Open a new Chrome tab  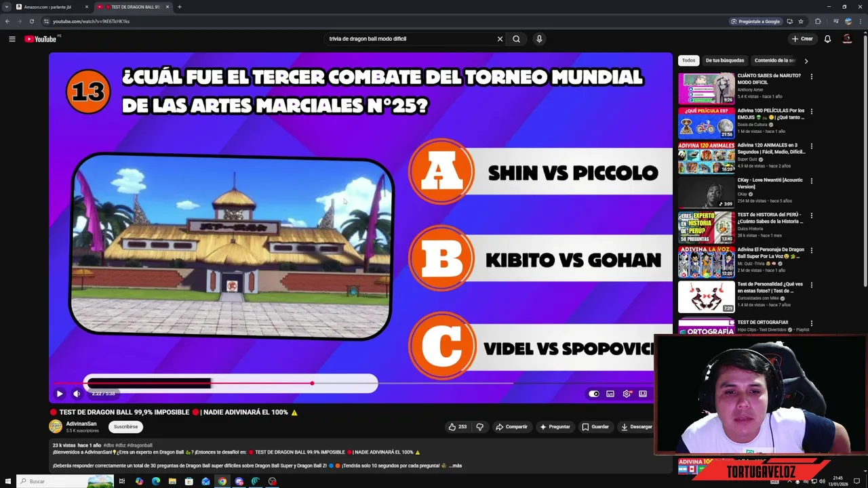click(x=179, y=7)
